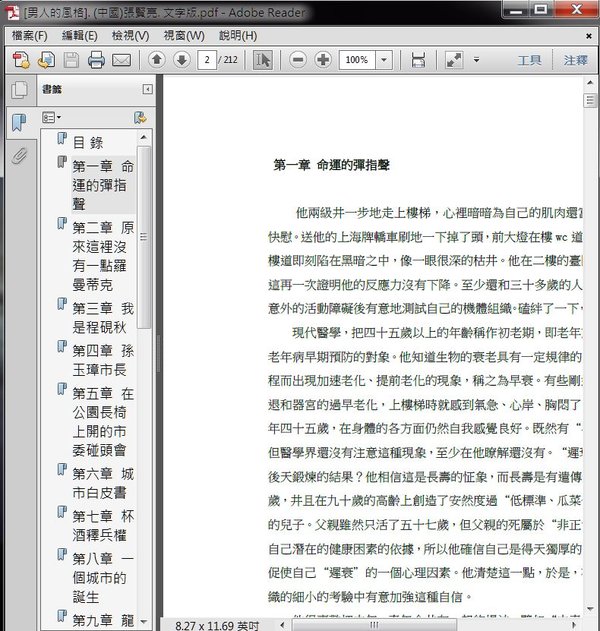
Task: Click document vertical scroll up arrow
Action: (590, 83)
